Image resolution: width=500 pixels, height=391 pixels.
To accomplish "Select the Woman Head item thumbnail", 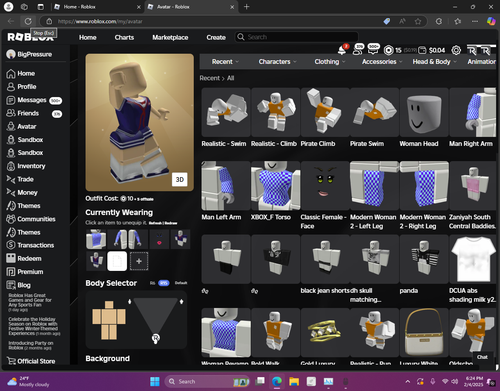I will (x=424, y=112).
